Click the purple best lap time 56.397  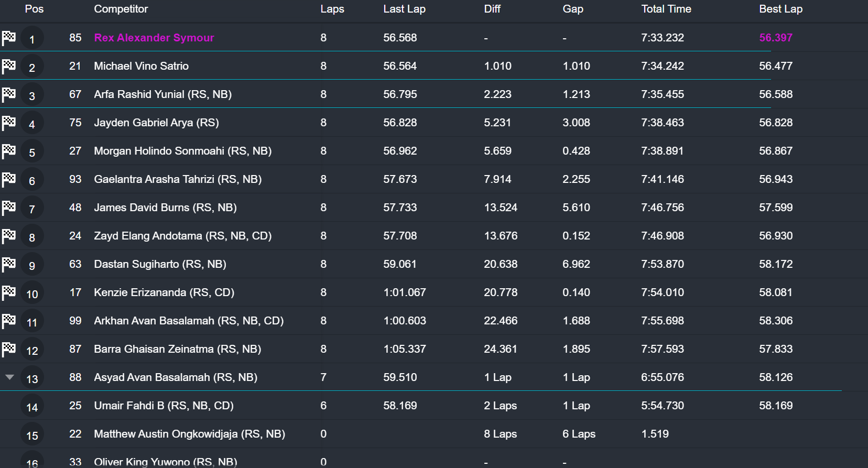pos(776,38)
